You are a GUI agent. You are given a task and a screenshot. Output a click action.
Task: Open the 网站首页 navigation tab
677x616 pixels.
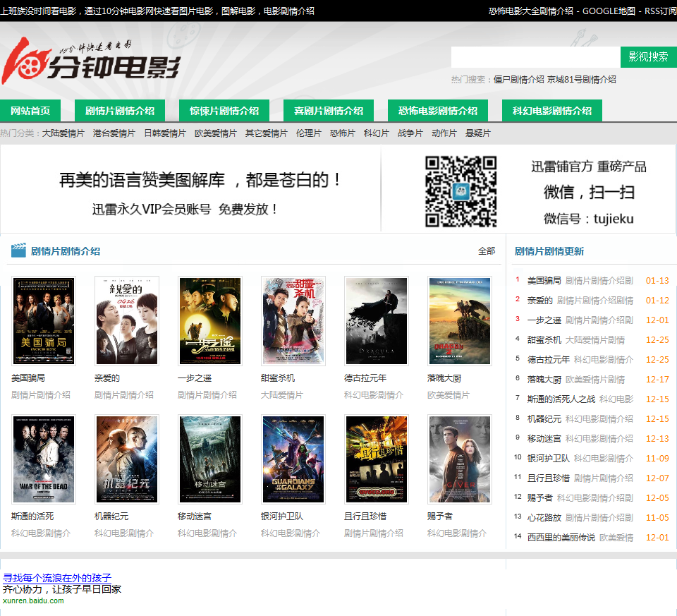pos(30,111)
